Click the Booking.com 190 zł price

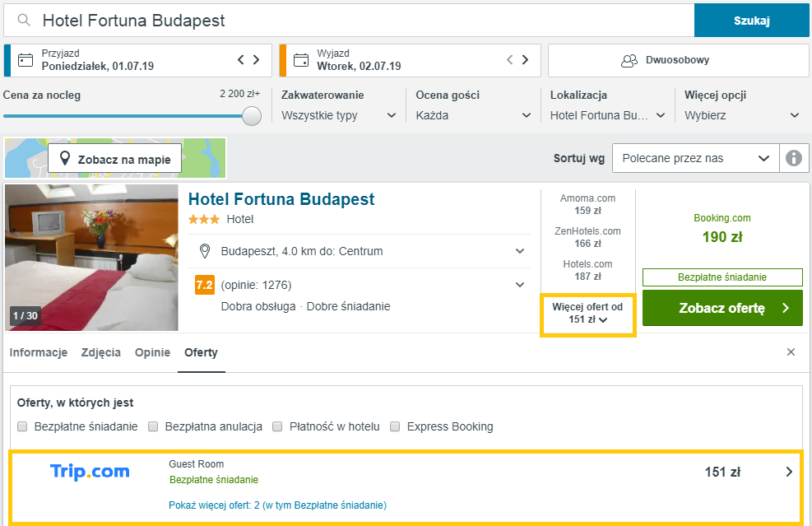(x=722, y=237)
